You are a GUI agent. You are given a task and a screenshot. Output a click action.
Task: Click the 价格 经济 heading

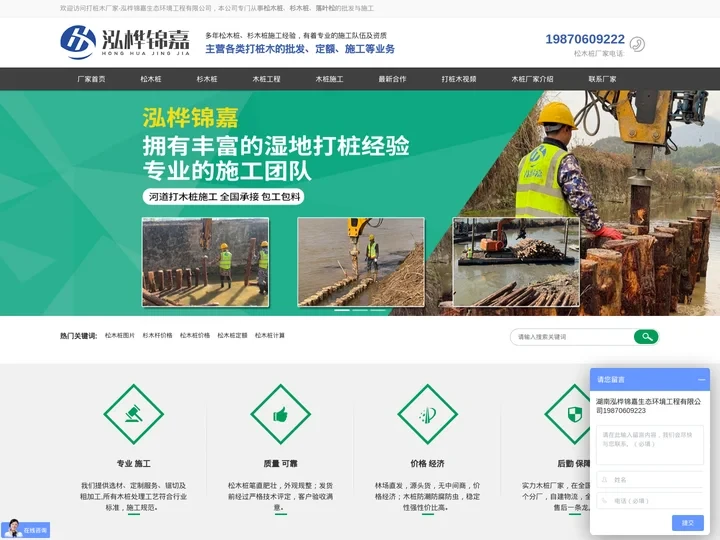pos(428,464)
